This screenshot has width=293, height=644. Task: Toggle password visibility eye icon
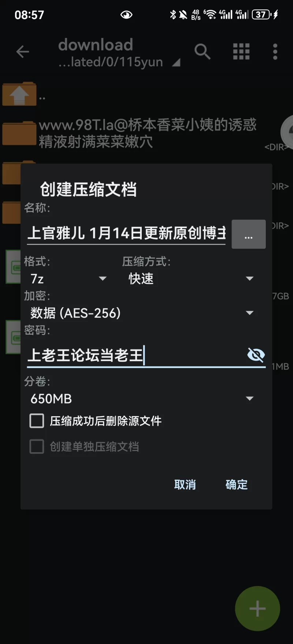tap(256, 355)
